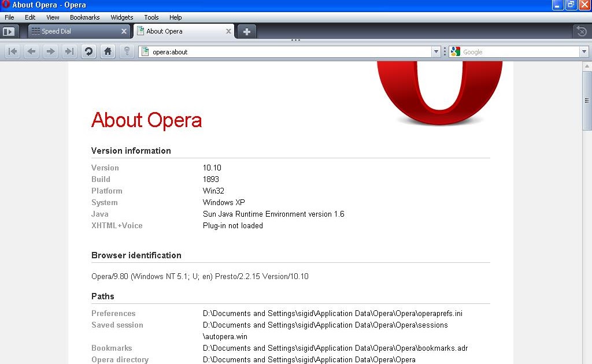Click the Version information heading

tap(131, 150)
